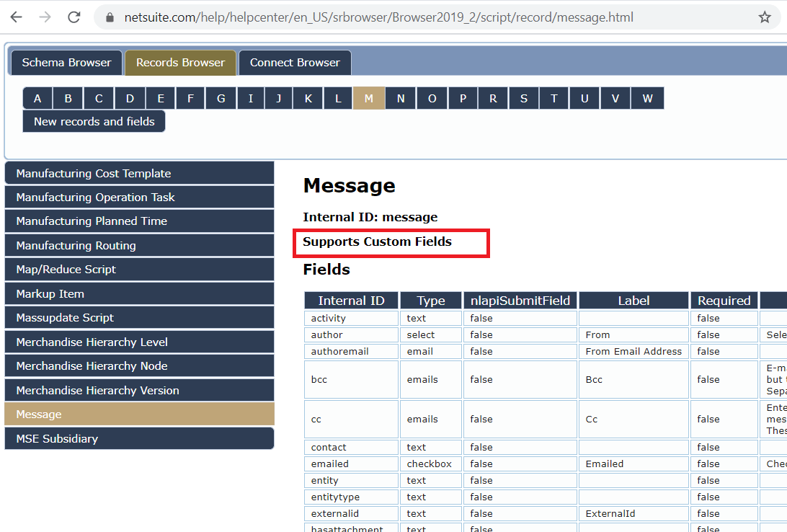
Task: Click the browser back arrow
Action: pyautogui.click(x=16, y=16)
